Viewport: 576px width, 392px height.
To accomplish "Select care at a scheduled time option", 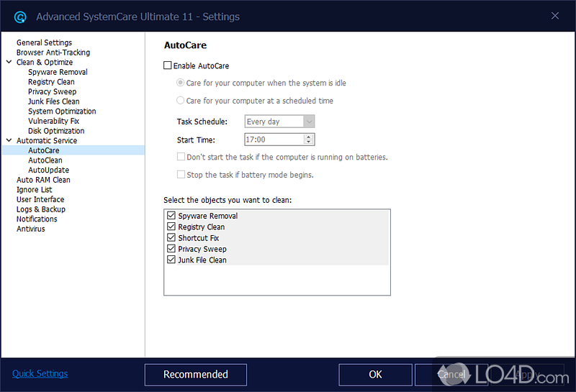I will click(181, 100).
